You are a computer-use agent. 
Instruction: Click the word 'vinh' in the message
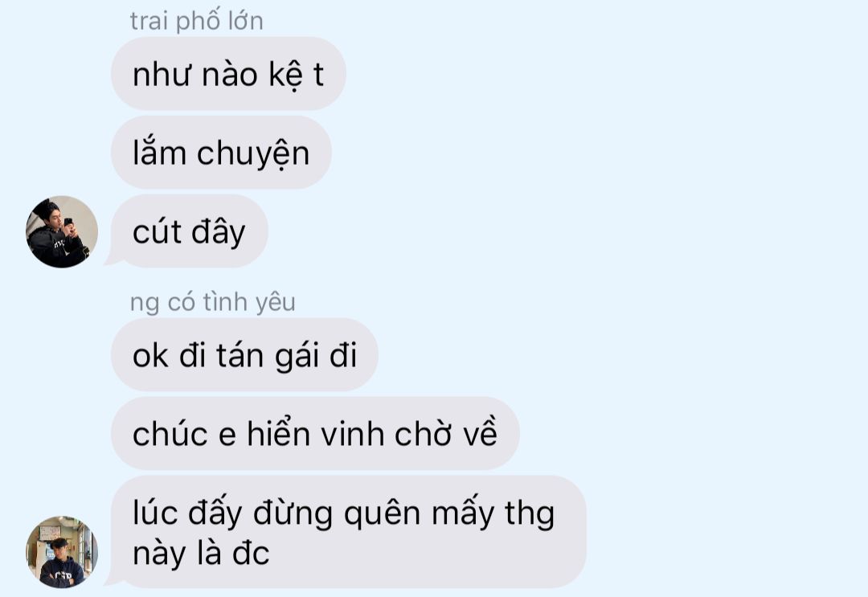tap(353, 433)
